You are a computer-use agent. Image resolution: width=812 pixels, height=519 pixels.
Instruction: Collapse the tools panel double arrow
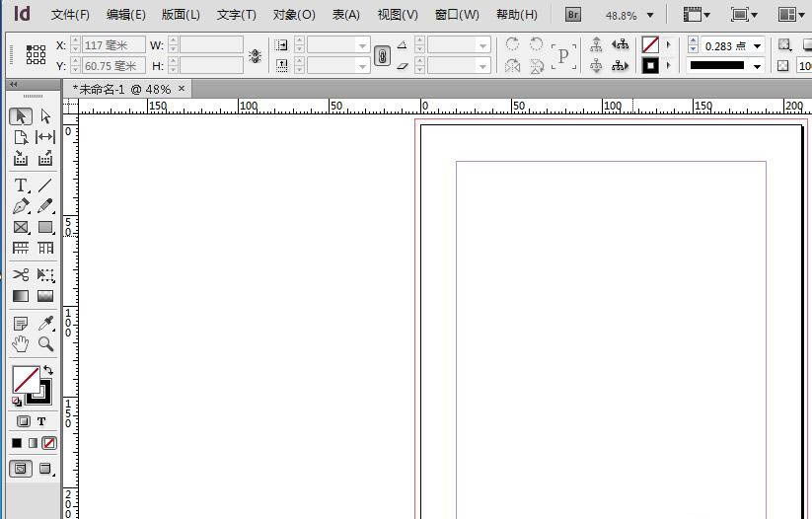[x=14, y=84]
